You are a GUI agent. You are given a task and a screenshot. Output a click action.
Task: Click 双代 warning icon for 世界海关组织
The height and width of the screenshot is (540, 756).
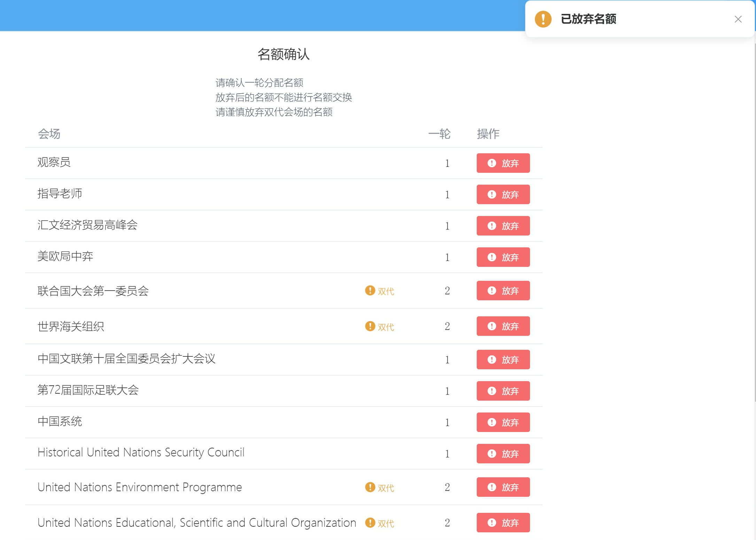[x=370, y=326]
